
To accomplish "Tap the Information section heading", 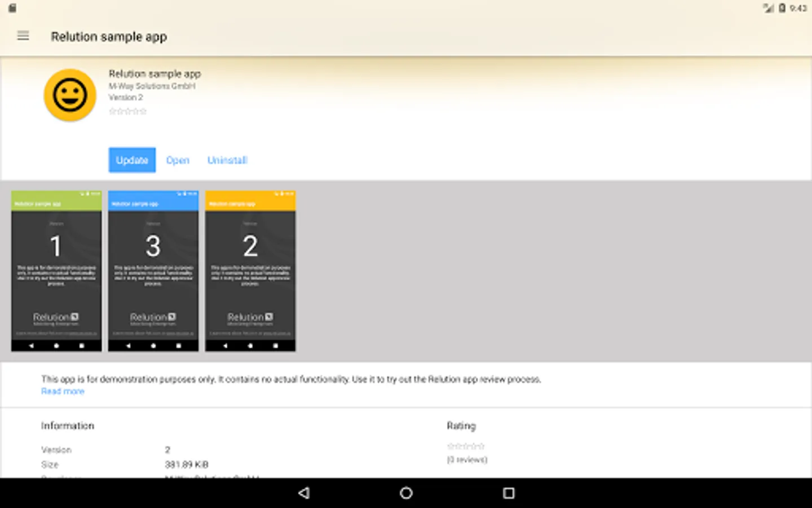I will (68, 426).
